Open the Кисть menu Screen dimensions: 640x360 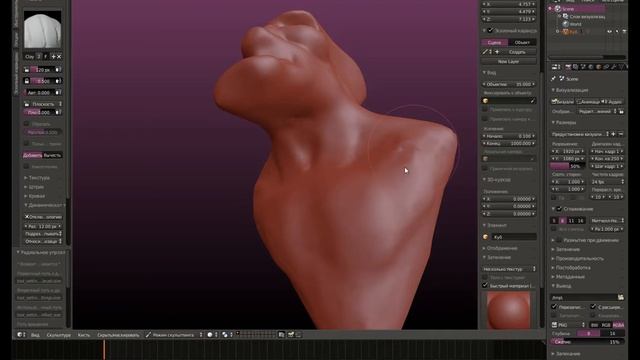84,335
